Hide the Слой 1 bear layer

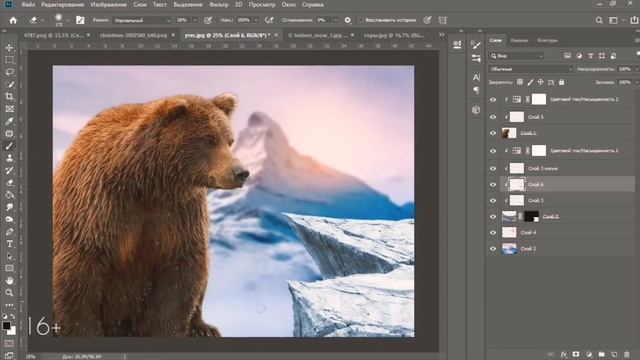pos(493,133)
